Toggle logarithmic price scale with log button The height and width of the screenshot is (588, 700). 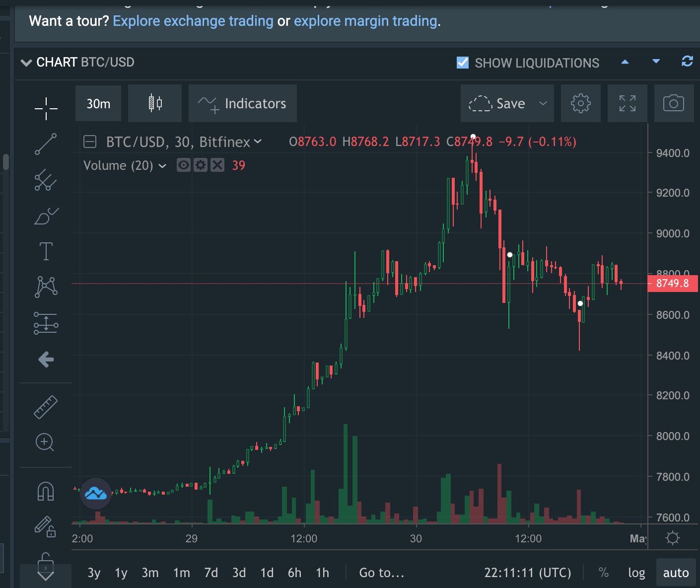click(x=637, y=573)
